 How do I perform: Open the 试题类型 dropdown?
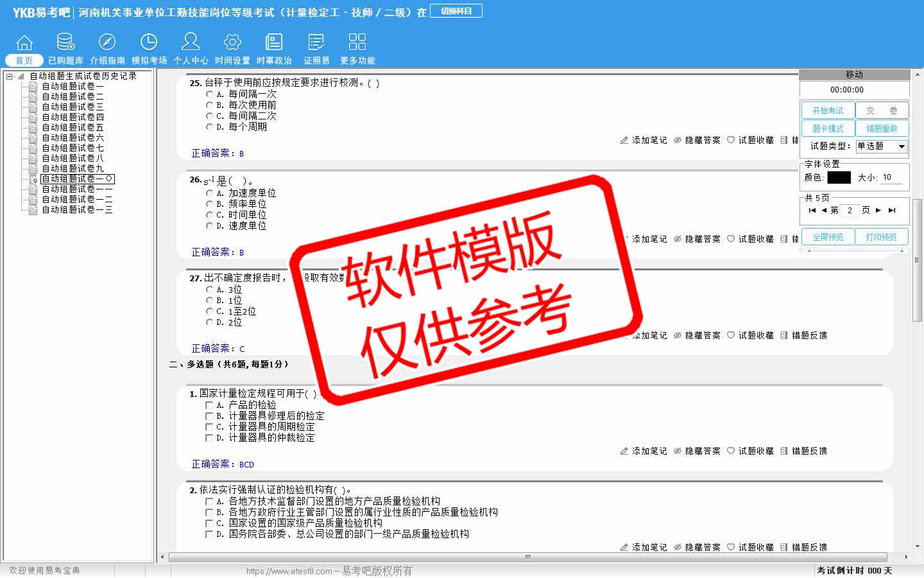(902, 146)
